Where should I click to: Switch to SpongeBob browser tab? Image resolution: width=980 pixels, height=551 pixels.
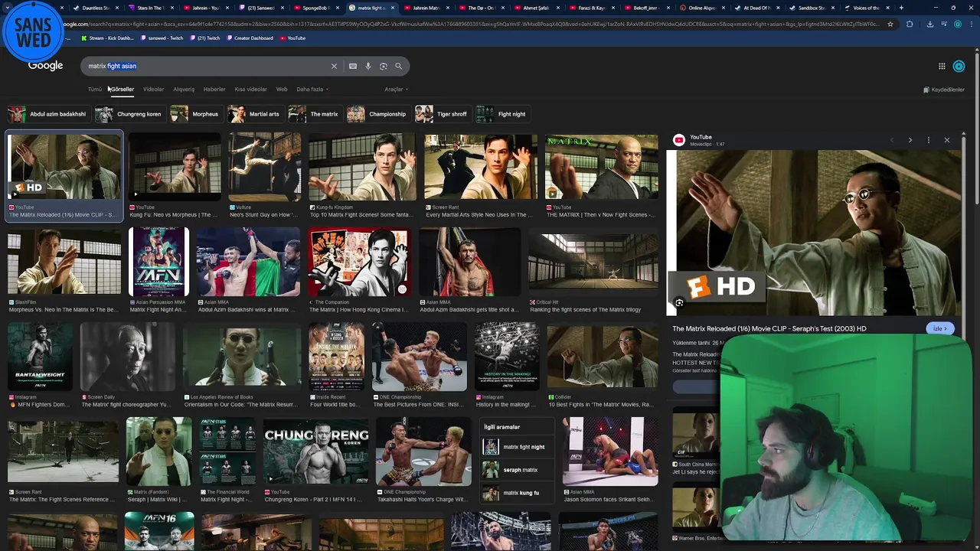[315, 8]
